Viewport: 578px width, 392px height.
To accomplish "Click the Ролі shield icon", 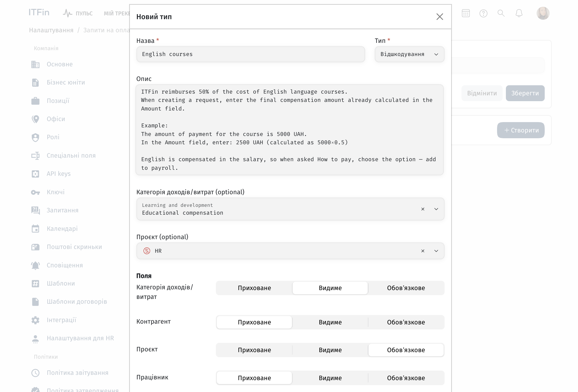I will click(x=35, y=137).
